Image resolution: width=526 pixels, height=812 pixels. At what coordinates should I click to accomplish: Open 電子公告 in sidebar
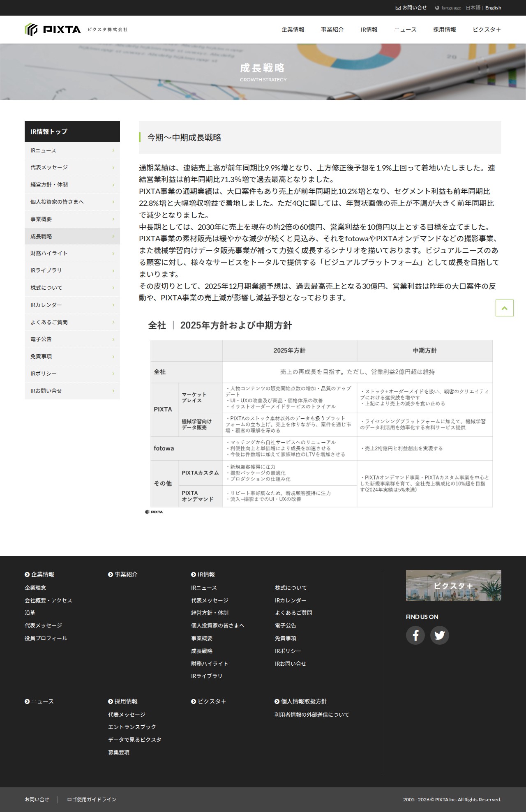click(72, 339)
